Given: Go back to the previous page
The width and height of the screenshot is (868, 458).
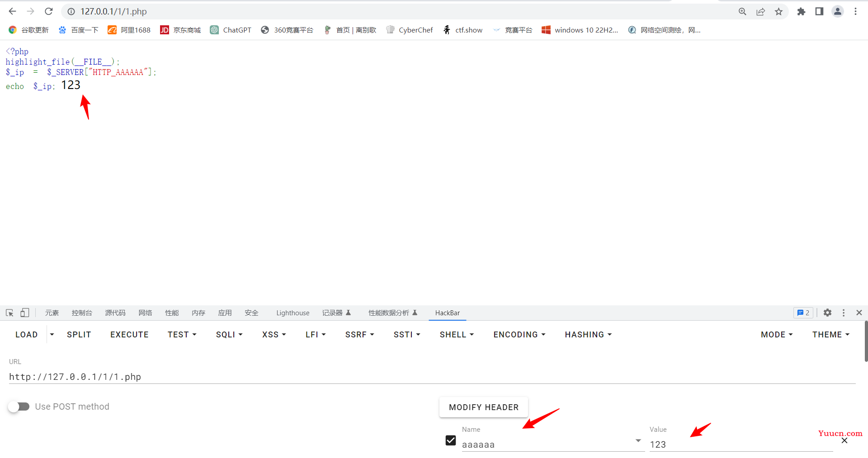Looking at the screenshot, I should [x=12, y=11].
